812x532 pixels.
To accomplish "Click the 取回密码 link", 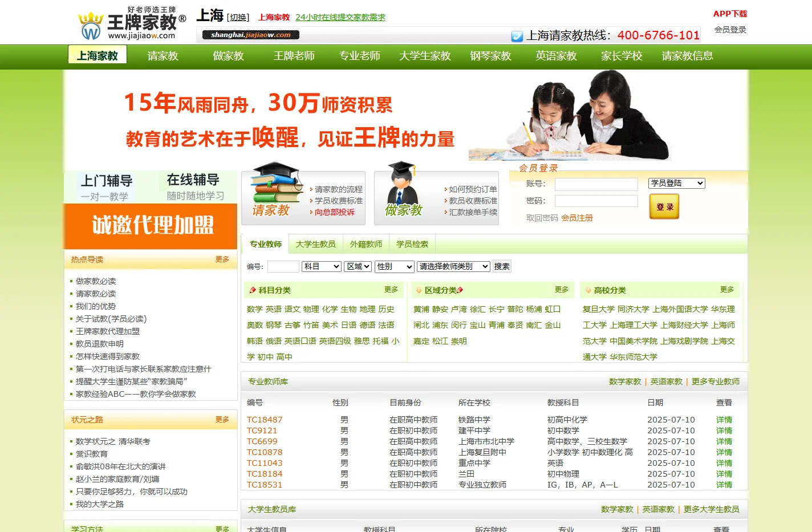I will click(x=542, y=218).
